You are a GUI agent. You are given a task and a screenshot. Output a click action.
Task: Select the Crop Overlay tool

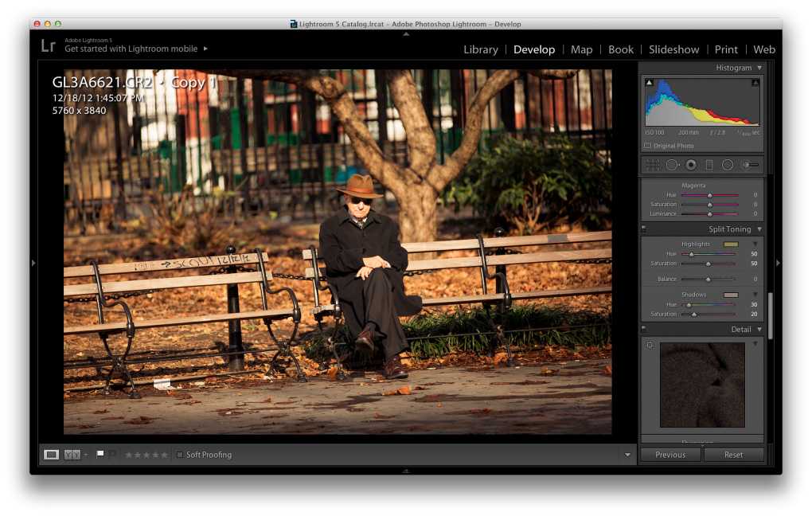point(653,165)
